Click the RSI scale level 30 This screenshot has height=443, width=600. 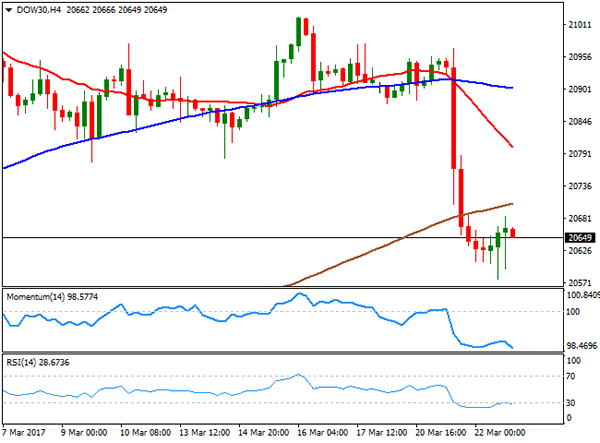(571, 403)
